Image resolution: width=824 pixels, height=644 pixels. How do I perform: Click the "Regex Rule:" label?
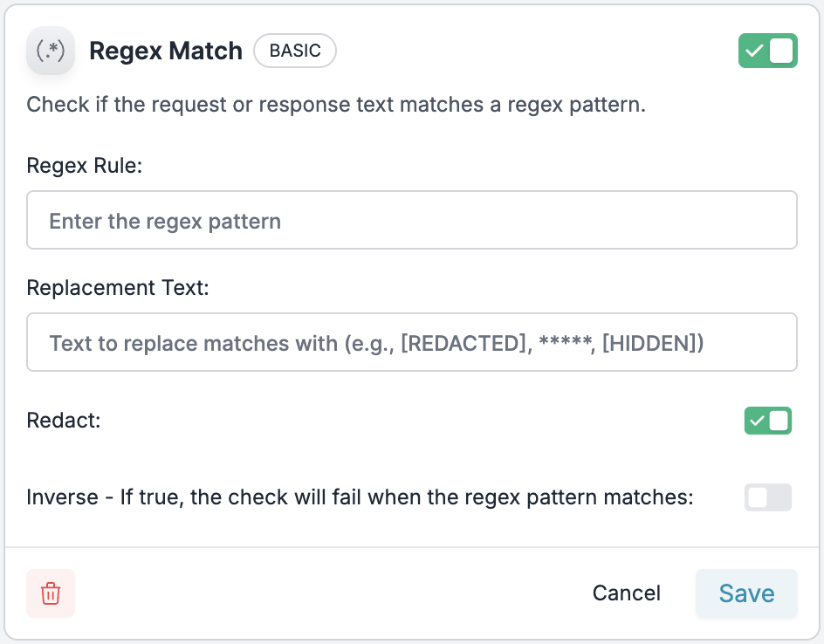point(85,166)
